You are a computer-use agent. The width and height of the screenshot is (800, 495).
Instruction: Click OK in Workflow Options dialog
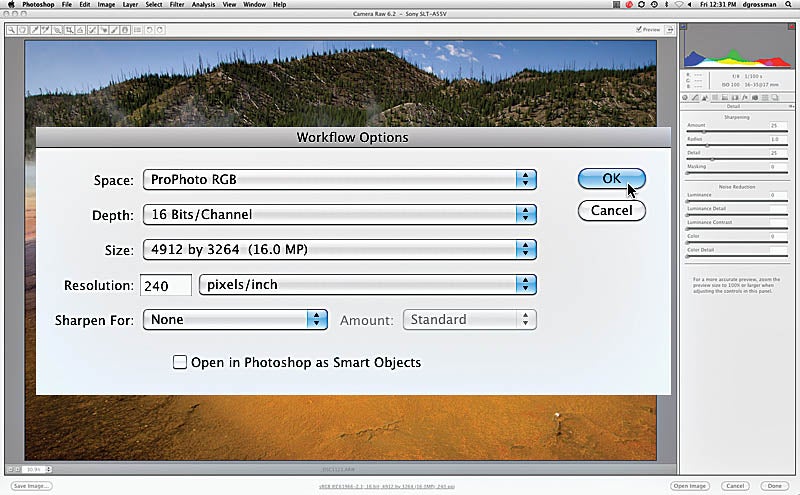tap(612, 179)
